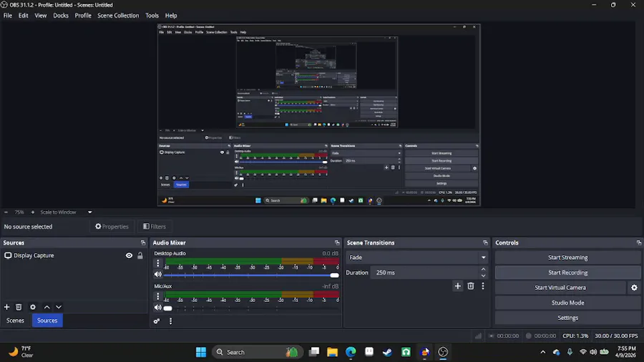Image resolution: width=644 pixels, height=362 pixels.
Task: Click the Properties button in source toolbar
Action: coord(112,227)
